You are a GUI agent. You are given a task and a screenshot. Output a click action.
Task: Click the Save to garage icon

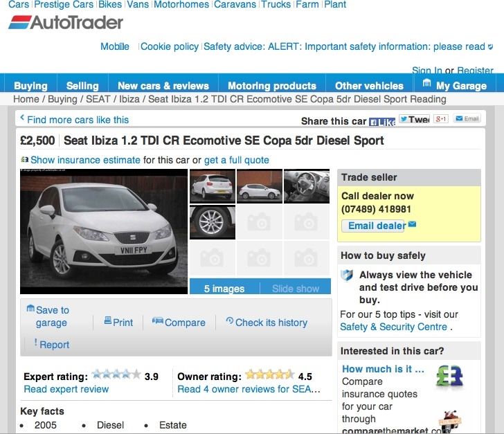point(30,308)
